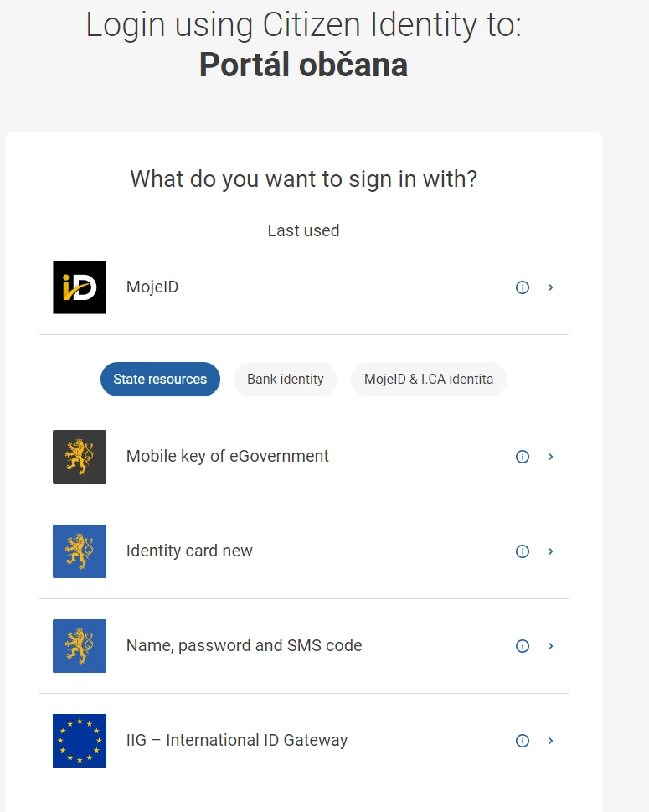Expand IIG International ID Gateway chevron

tap(551, 741)
